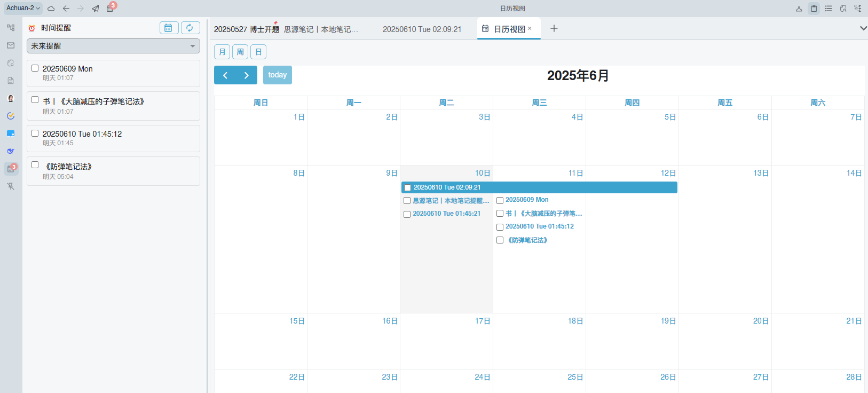This screenshot has height=393, width=868.
Task: Go back with the left arrow icon
Action: (x=66, y=9)
